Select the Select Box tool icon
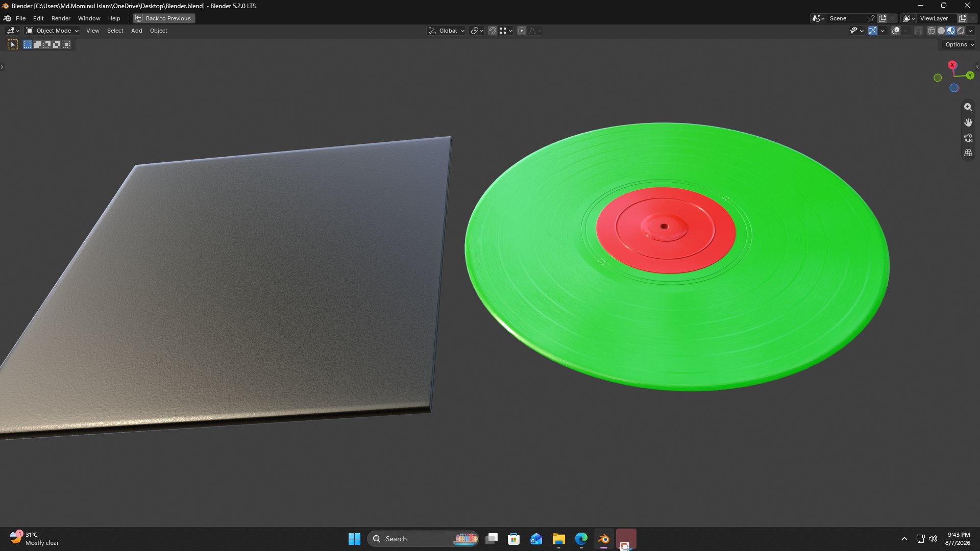The width and height of the screenshot is (980, 551). [13, 45]
